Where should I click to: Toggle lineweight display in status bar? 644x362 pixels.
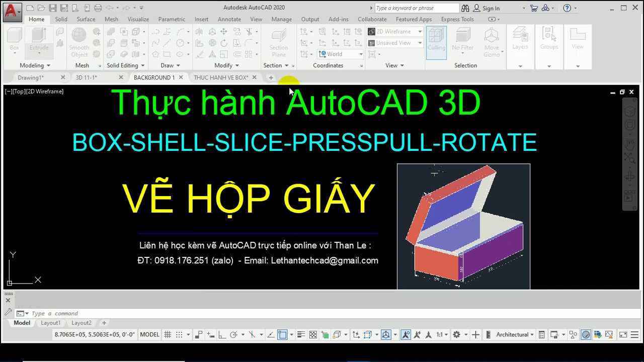click(301, 335)
